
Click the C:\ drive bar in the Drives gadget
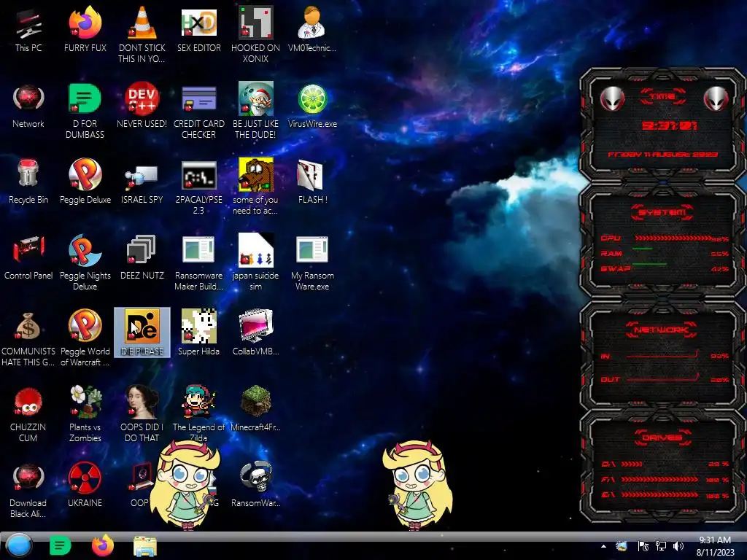coord(632,464)
